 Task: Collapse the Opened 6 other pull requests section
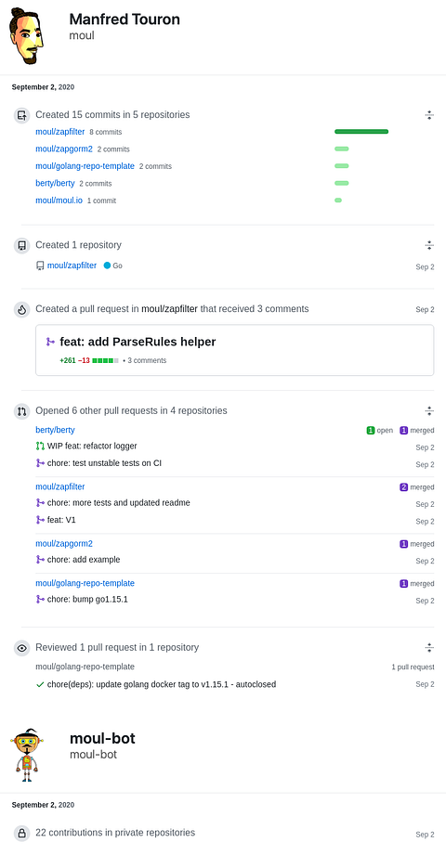tap(429, 410)
